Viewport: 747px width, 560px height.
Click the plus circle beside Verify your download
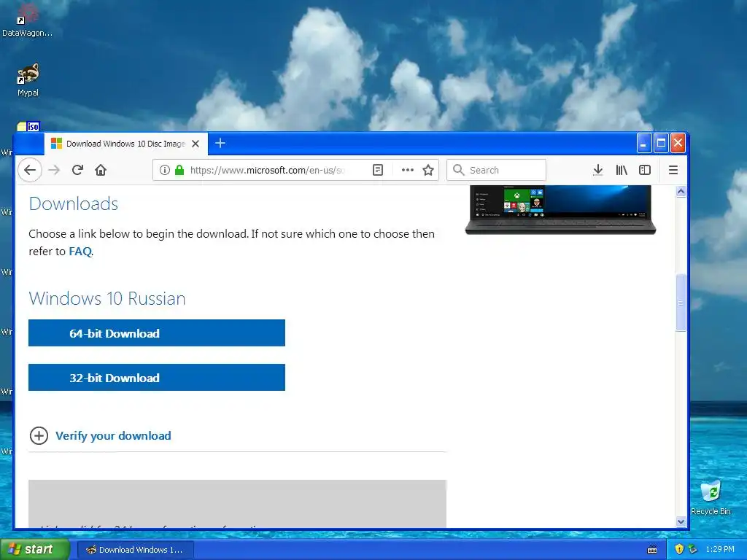click(39, 436)
